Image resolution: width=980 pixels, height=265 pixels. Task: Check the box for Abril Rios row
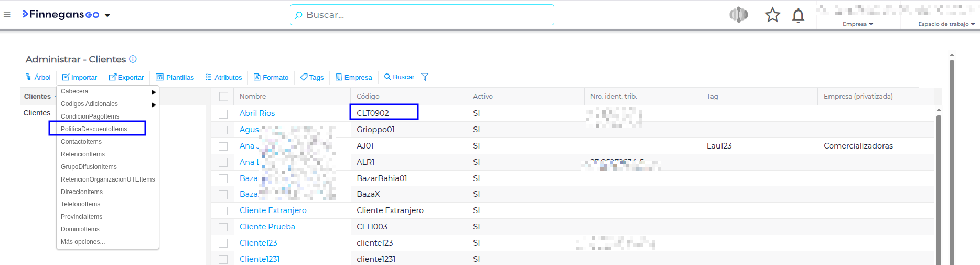click(223, 114)
